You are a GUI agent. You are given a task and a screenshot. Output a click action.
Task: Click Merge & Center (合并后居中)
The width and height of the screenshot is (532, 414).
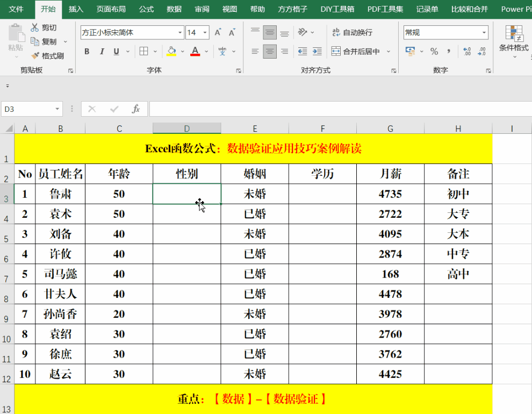(356, 52)
